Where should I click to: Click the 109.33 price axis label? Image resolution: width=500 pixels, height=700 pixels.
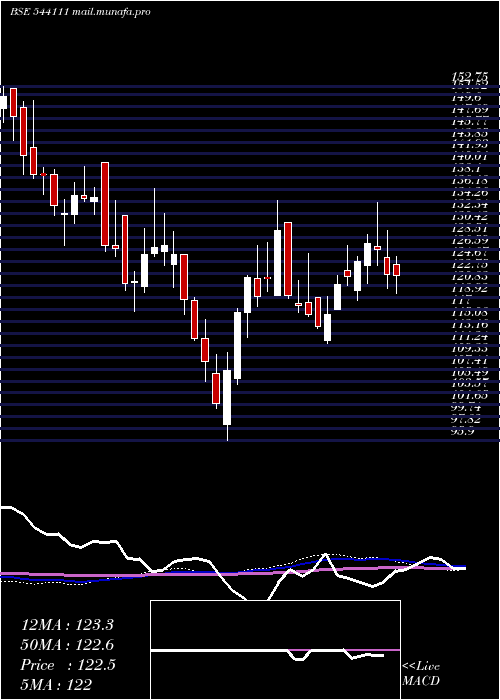tap(470, 349)
